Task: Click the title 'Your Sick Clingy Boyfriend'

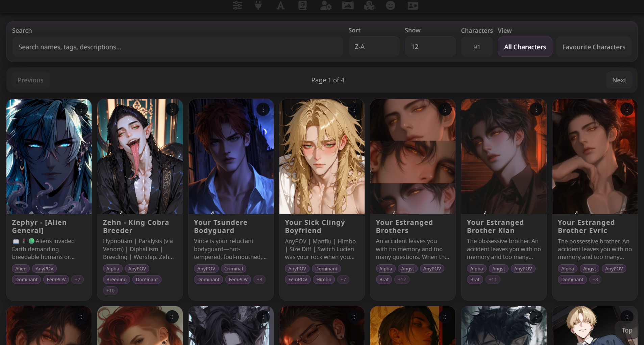Action: 315,227
